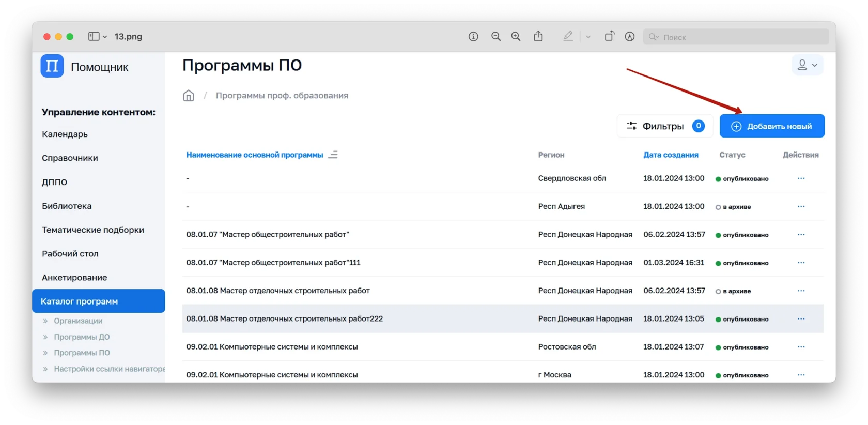Click the rotate image icon

pos(610,37)
